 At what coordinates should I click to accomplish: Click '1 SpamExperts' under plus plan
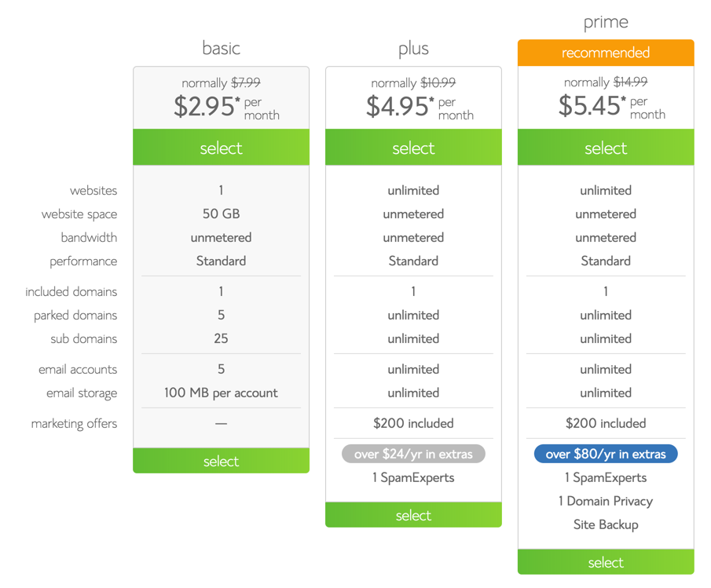click(413, 477)
